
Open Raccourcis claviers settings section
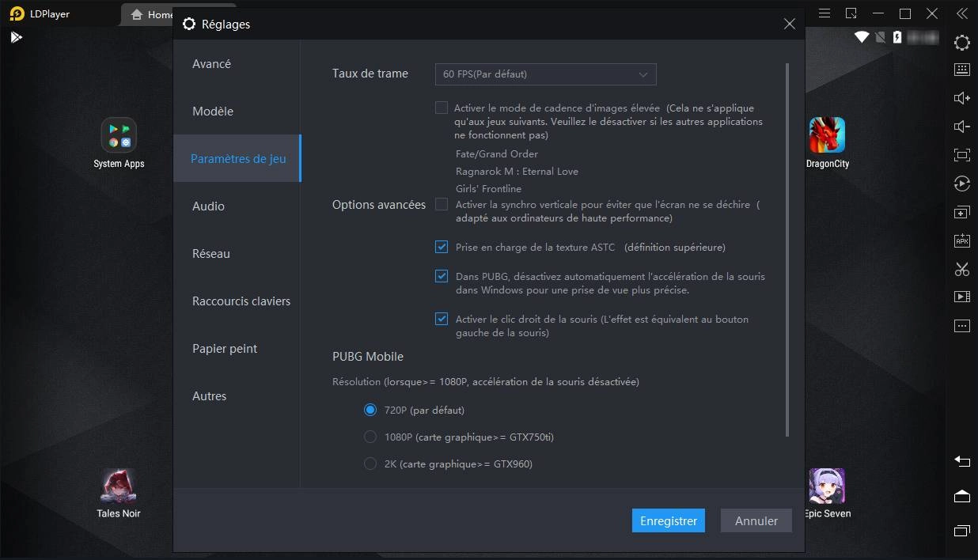(241, 301)
